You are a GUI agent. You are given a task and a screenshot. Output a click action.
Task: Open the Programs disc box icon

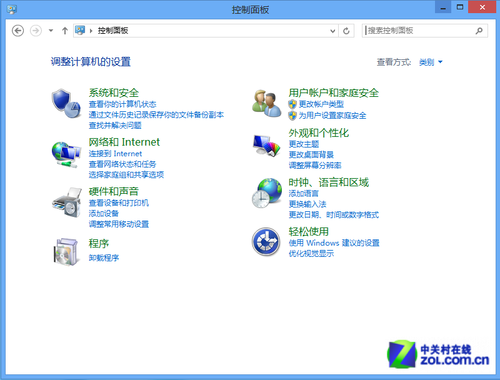67,252
